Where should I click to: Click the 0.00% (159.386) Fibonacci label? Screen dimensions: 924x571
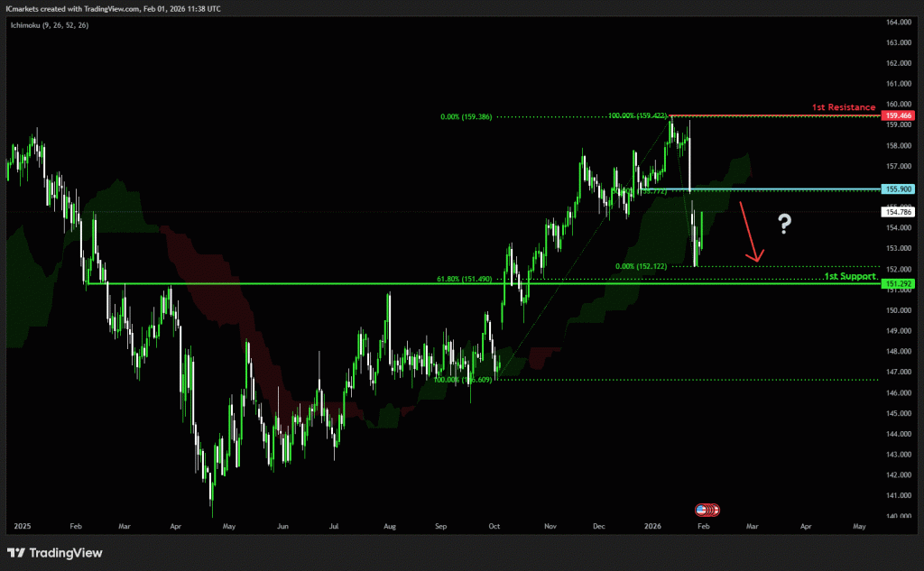click(x=466, y=117)
